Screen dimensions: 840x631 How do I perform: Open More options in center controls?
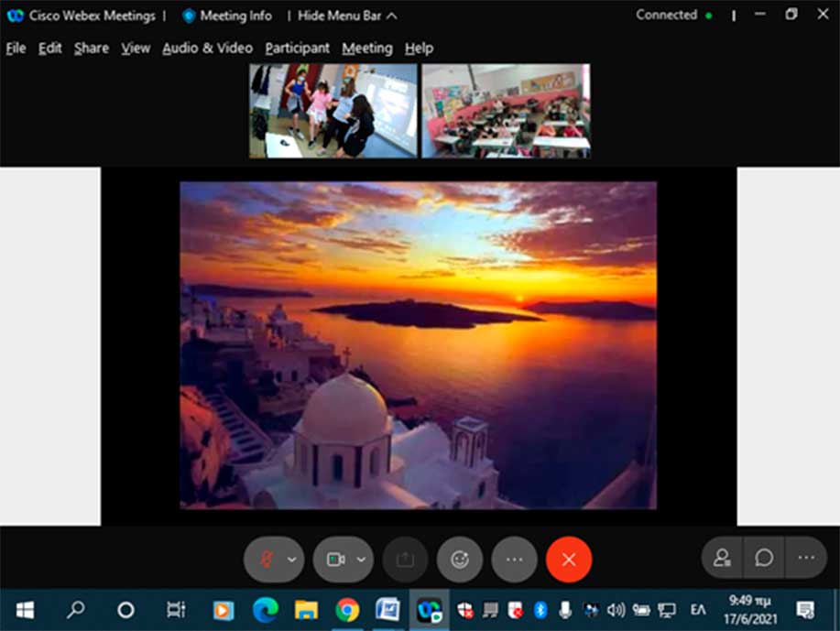(x=514, y=560)
